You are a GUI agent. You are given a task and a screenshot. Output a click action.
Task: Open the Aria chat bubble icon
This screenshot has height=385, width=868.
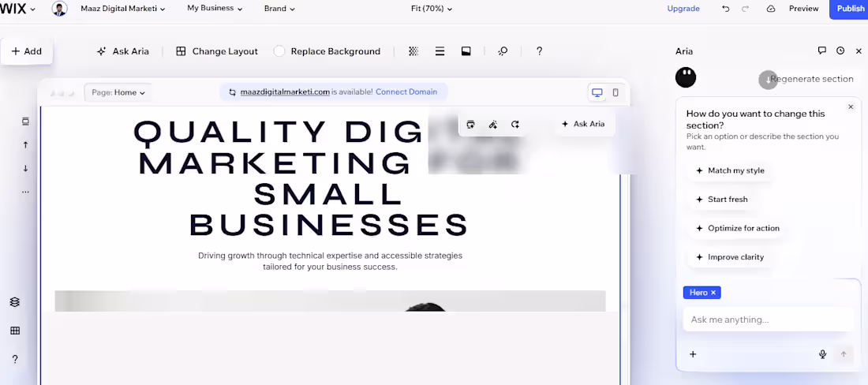(x=822, y=51)
